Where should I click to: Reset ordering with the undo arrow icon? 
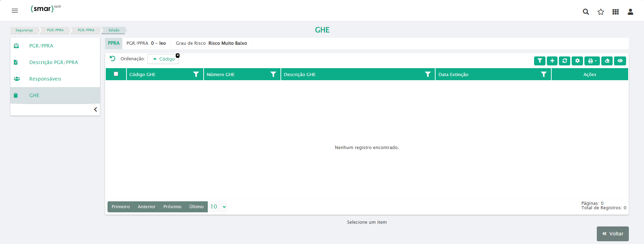(112, 59)
